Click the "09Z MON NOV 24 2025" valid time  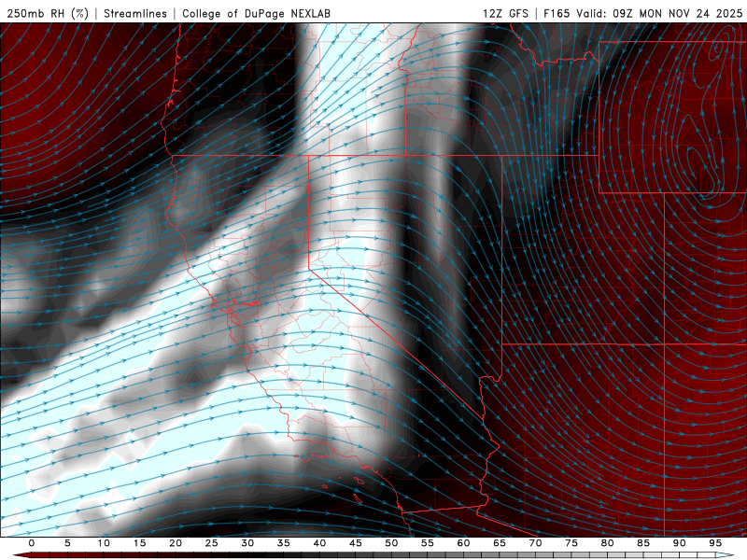pyautogui.click(x=678, y=14)
